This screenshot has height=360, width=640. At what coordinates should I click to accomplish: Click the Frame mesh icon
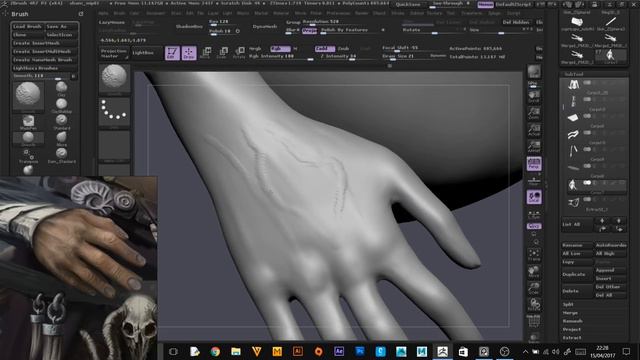tap(534, 255)
